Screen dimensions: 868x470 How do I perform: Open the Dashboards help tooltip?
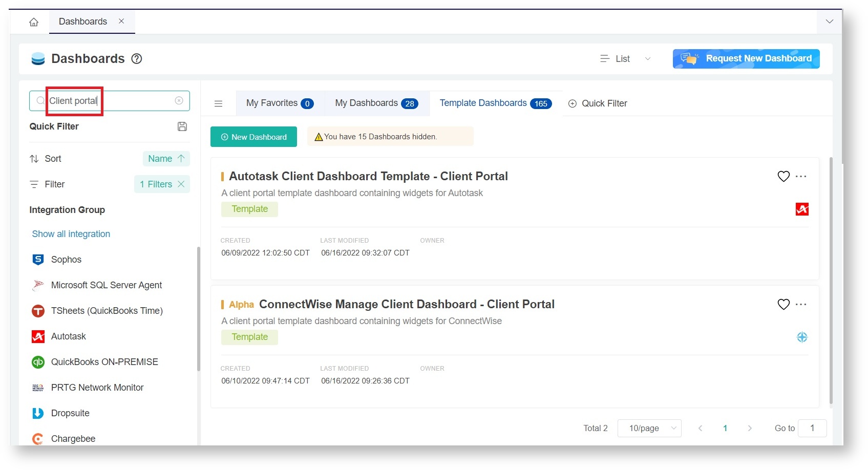pos(136,59)
